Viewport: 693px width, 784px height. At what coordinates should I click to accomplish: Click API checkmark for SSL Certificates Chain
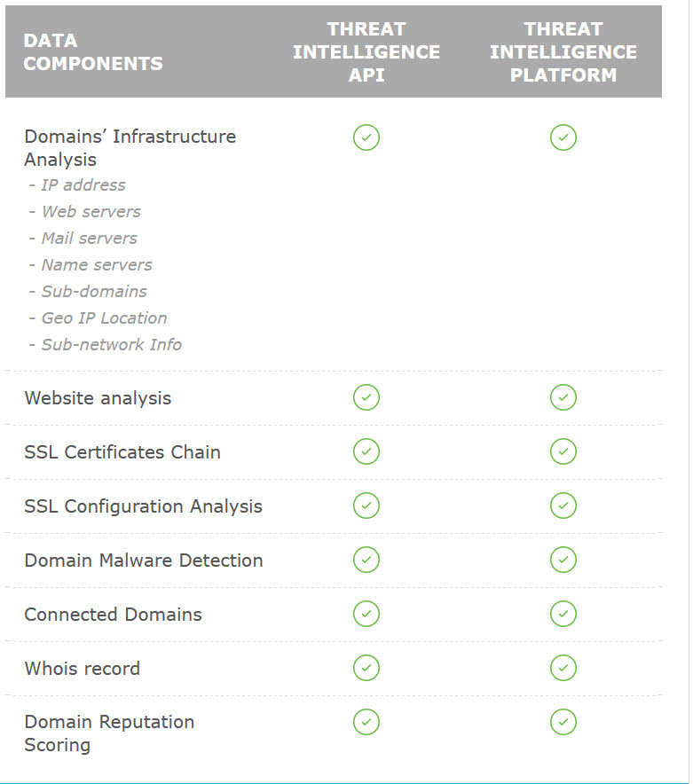point(366,451)
